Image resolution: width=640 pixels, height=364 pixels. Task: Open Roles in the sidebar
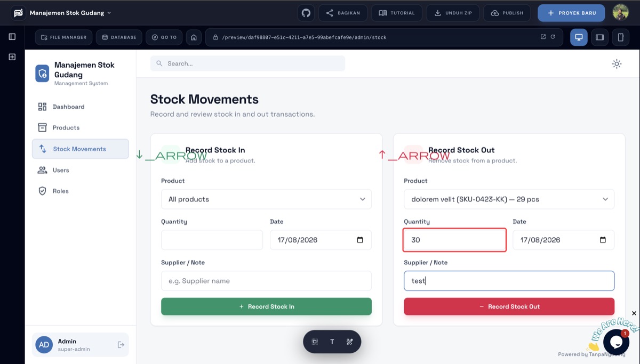[81, 191]
